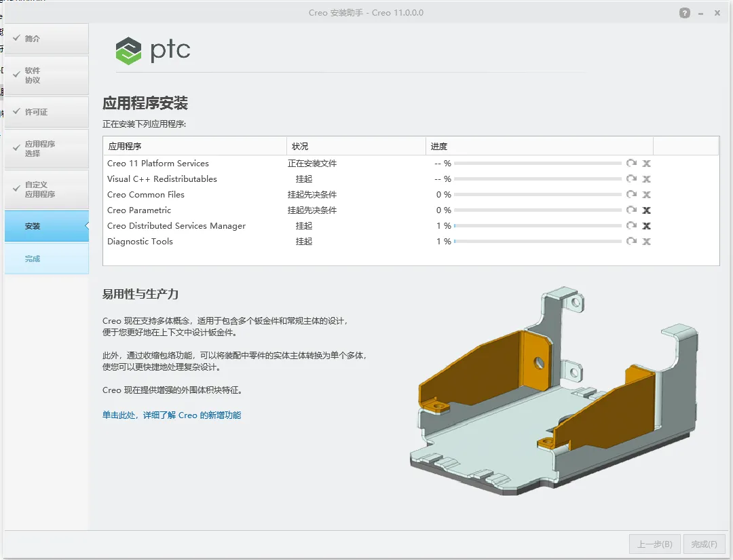
Task: Go to 软件协议 step in sidebar
Action: tap(46, 75)
